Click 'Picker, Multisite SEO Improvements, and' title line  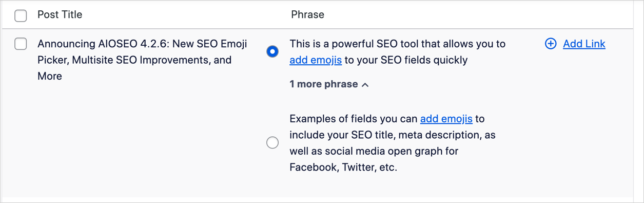click(134, 60)
